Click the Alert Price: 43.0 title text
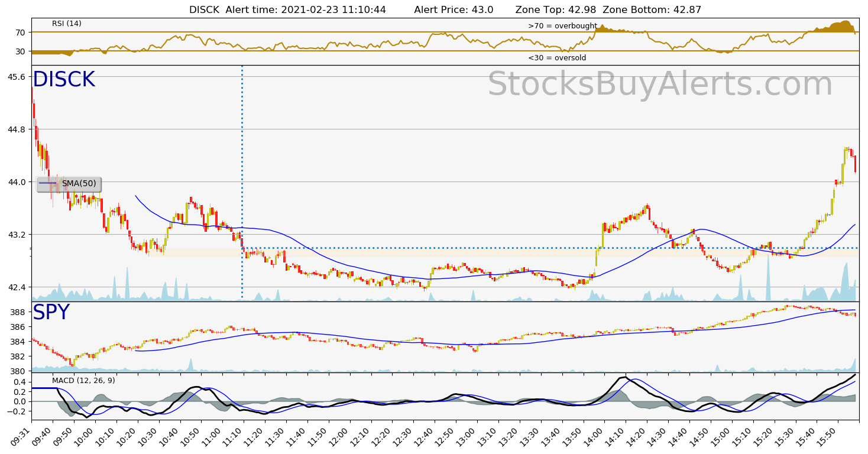Image resolution: width=868 pixels, height=454 pixels. click(x=454, y=10)
